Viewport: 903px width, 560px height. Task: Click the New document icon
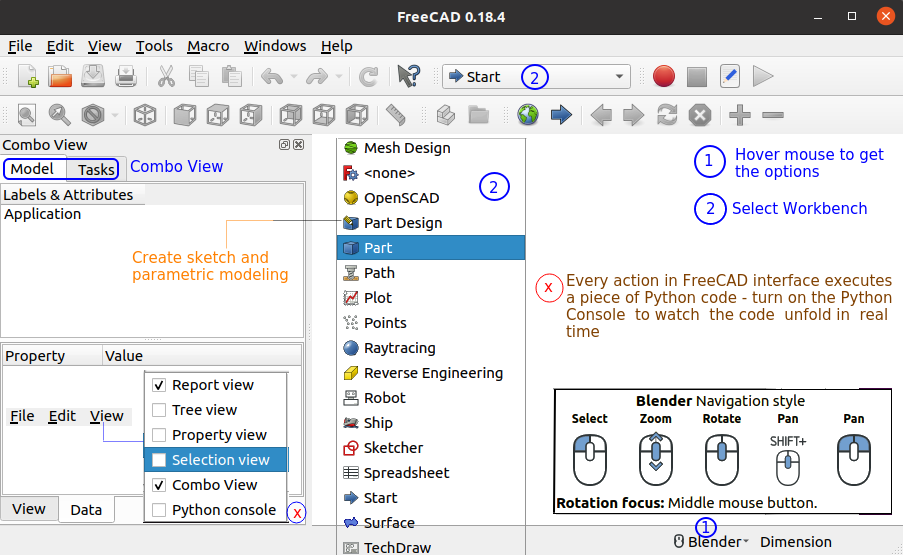pyautogui.click(x=28, y=76)
